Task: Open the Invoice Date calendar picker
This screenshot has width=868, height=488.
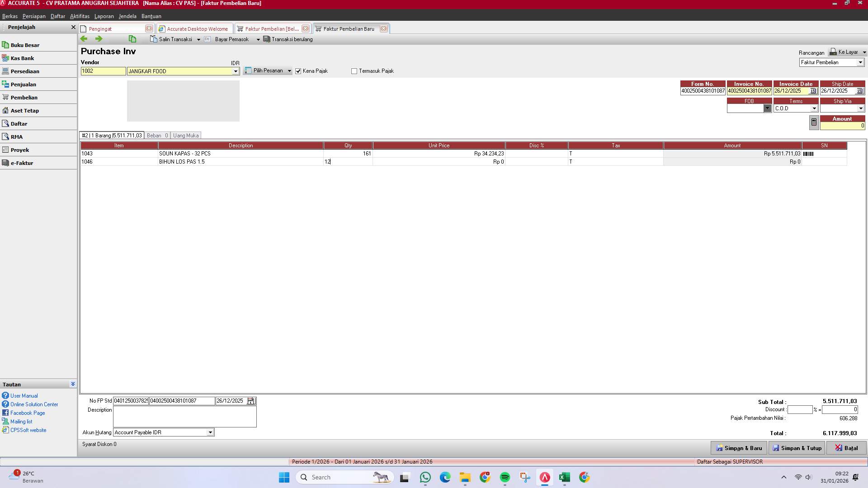Action: 813,90
